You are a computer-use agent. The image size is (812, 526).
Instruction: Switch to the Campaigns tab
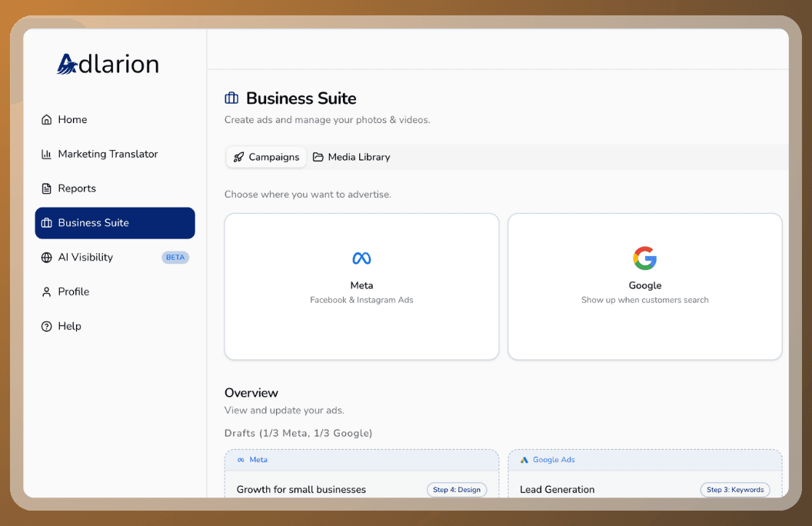[266, 157]
